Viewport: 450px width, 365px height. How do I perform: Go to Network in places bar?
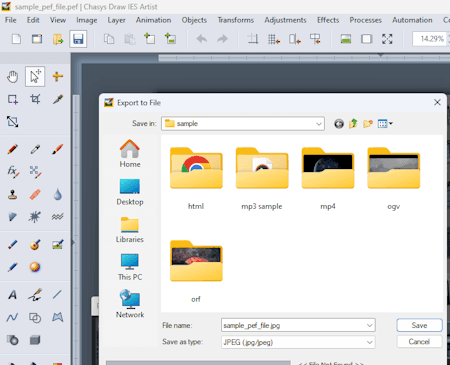(x=130, y=304)
